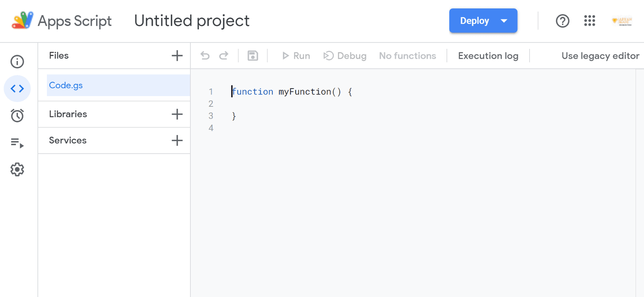
Task: Switch via Use legacy editor link
Action: [600, 56]
